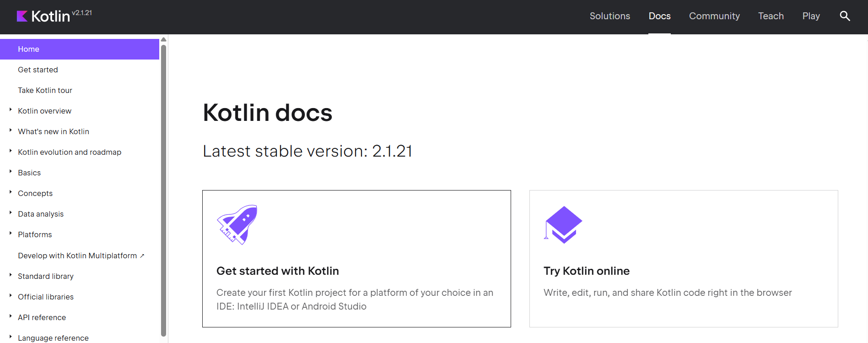
Task: Open the search magnifier icon
Action: [x=845, y=16]
